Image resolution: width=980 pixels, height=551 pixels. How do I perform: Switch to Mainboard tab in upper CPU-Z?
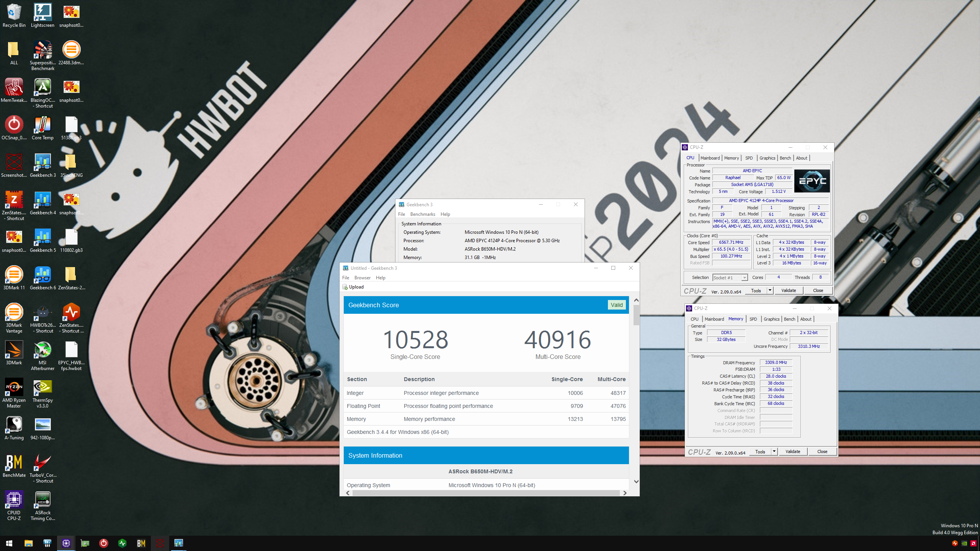710,158
